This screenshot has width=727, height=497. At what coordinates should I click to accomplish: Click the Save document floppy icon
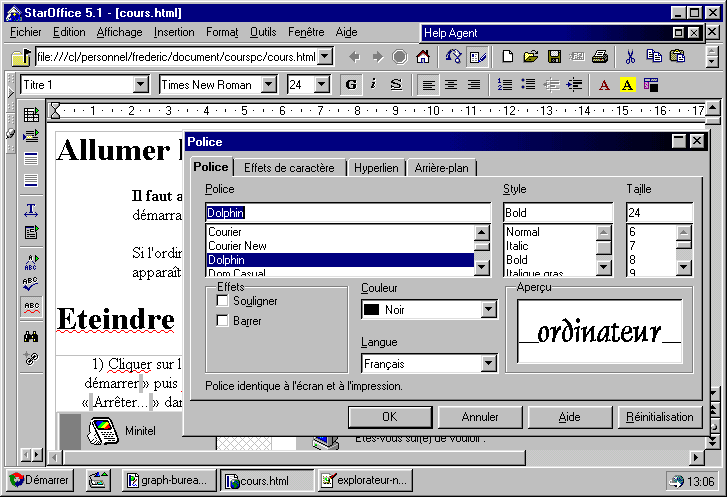pos(554,56)
